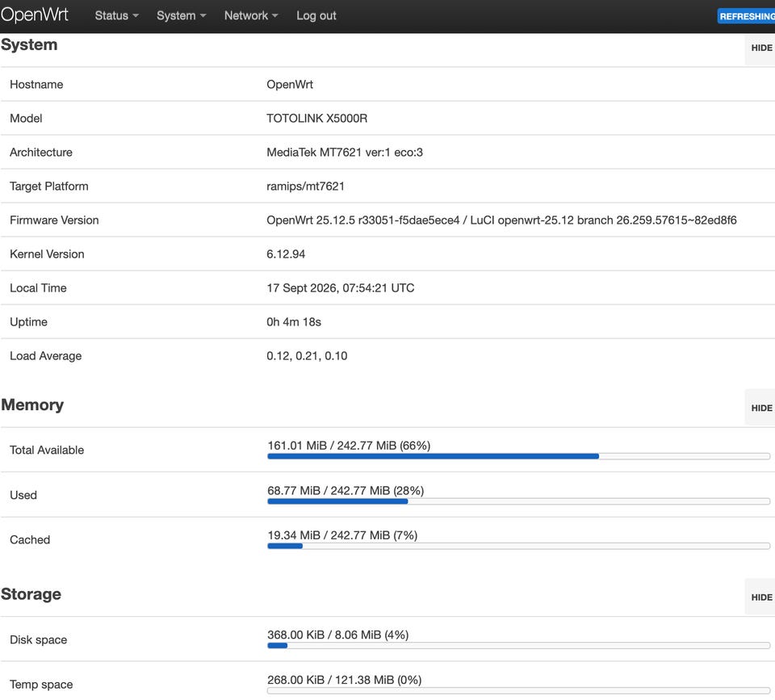Open the Status dropdown in the navigation bar

point(116,15)
